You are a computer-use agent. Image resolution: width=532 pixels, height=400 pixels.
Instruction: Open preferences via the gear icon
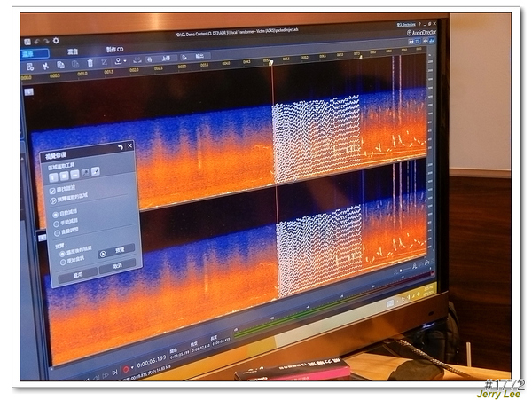click(56, 41)
